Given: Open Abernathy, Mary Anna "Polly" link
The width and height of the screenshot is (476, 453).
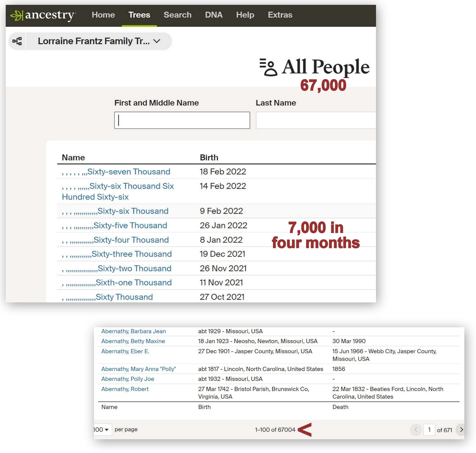Looking at the screenshot, I should (138, 369).
